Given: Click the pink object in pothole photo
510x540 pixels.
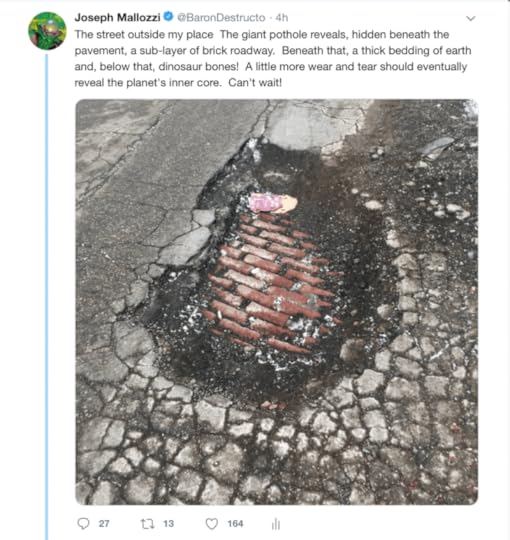Looking at the screenshot, I should pyautogui.click(x=272, y=203).
